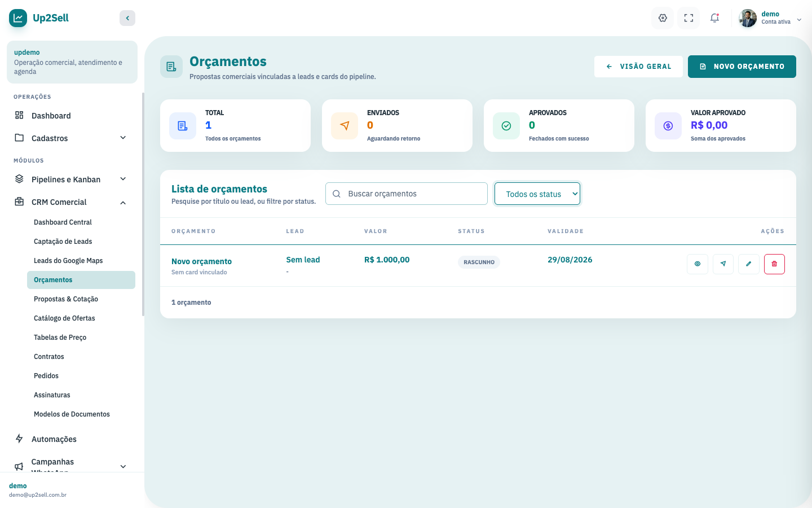Collapse the sidebar with the arrow button
Image resolution: width=812 pixels, height=508 pixels.
tap(127, 18)
